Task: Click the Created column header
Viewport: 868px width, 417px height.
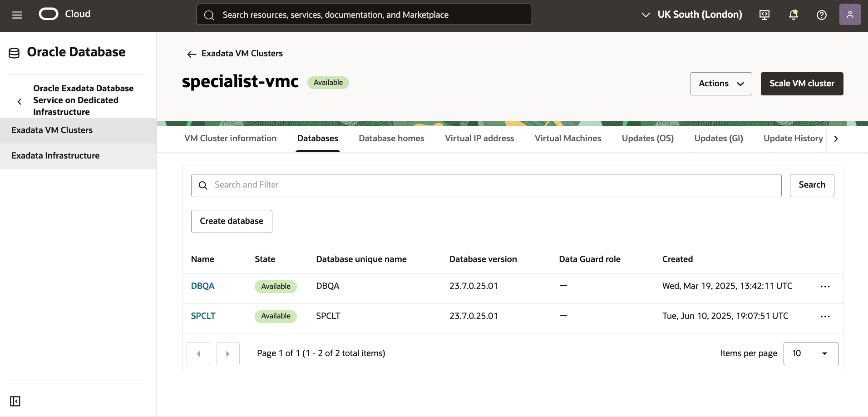Action: (x=677, y=259)
